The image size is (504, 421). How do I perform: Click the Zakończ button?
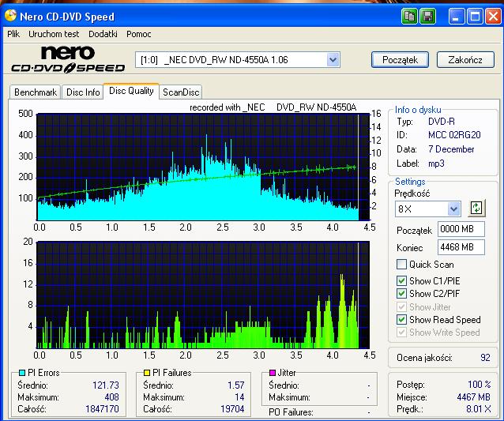[465, 60]
